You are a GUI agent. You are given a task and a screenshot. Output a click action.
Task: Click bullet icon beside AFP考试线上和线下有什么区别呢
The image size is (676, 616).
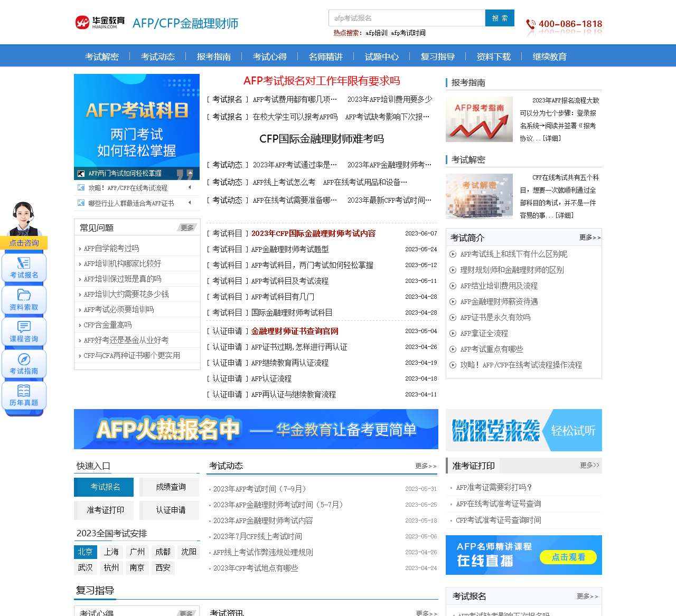point(453,254)
